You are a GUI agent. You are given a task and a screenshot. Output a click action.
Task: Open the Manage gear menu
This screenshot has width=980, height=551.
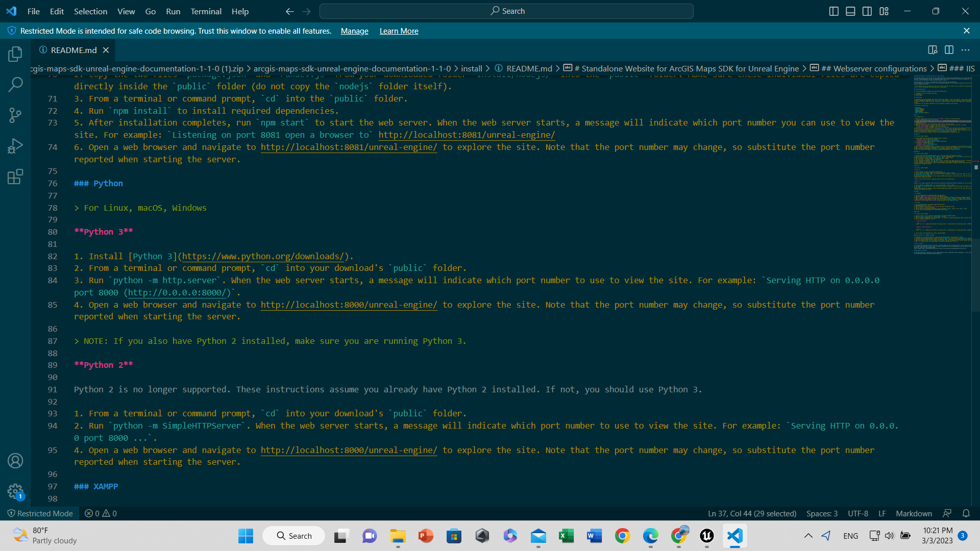tap(15, 492)
